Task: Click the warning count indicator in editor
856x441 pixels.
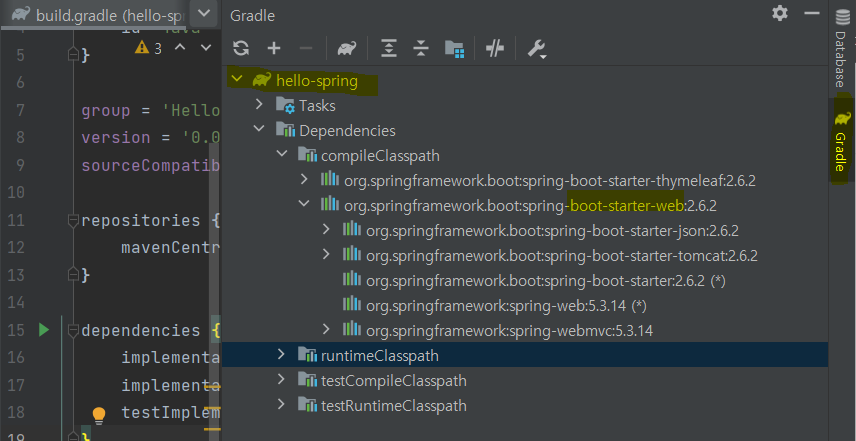Action: click(x=148, y=48)
